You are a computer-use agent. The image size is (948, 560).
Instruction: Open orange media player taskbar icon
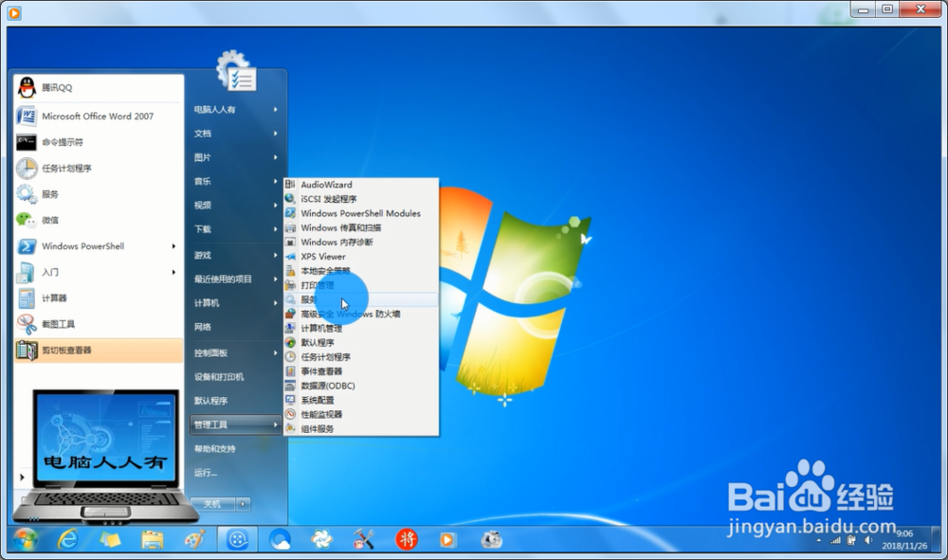447,539
